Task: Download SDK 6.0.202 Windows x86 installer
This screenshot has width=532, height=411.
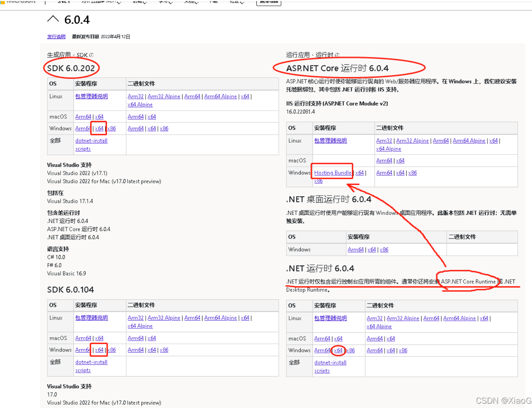Action: pos(111,128)
